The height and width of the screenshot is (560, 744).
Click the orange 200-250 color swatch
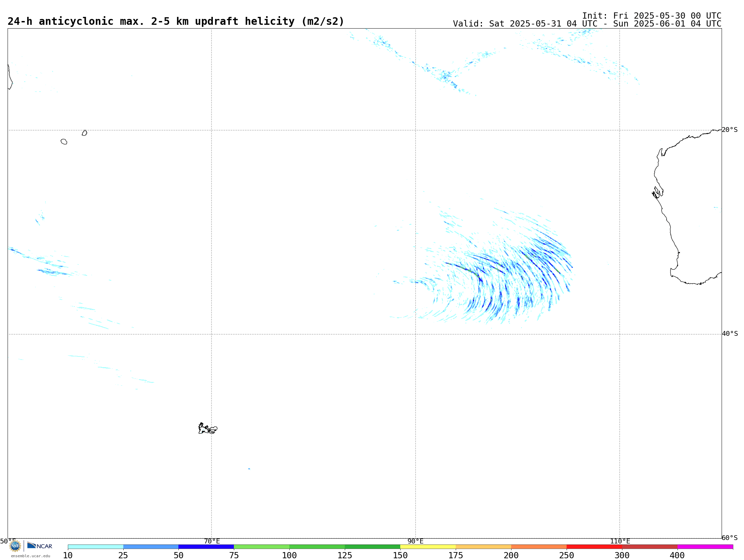[x=539, y=547]
